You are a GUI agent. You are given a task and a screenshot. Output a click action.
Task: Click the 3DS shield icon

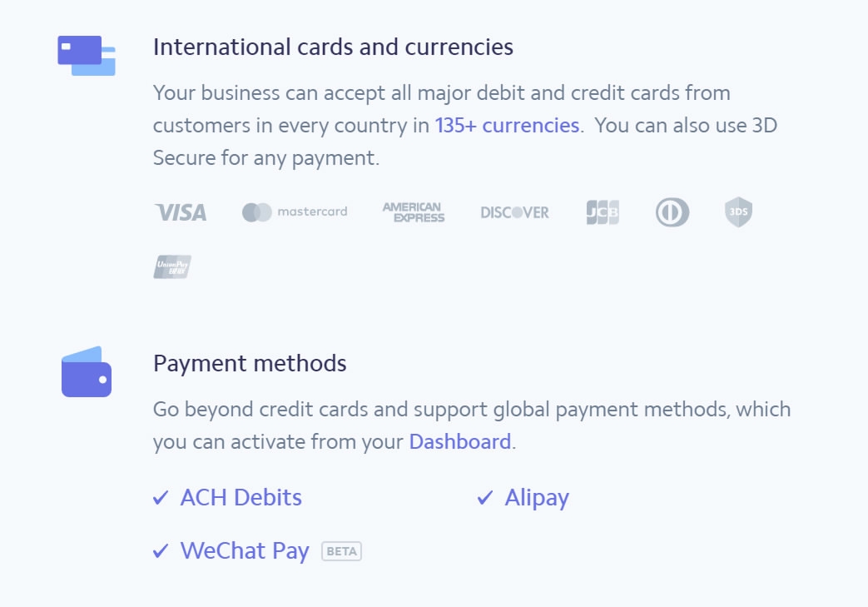coord(739,212)
